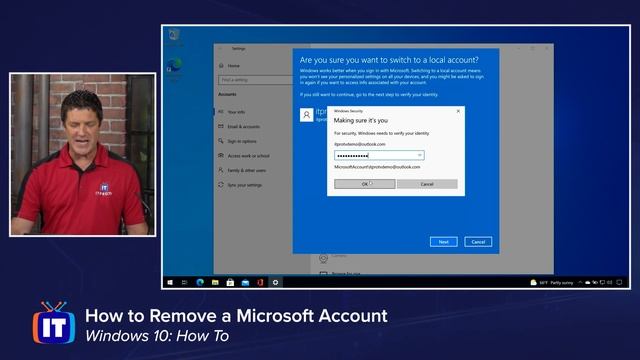Click the Settings gear on the taskbar
Viewport: 640px width, 360px height.
click(x=276, y=282)
